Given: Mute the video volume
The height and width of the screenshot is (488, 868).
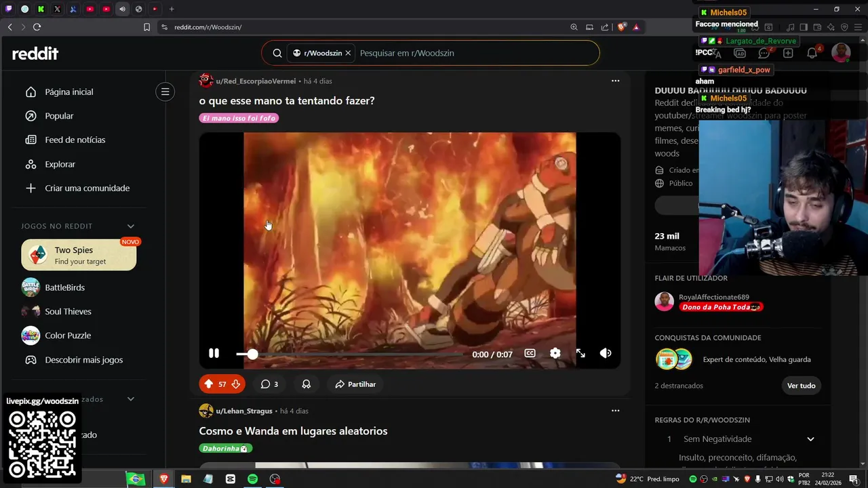Looking at the screenshot, I should pos(606,353).
